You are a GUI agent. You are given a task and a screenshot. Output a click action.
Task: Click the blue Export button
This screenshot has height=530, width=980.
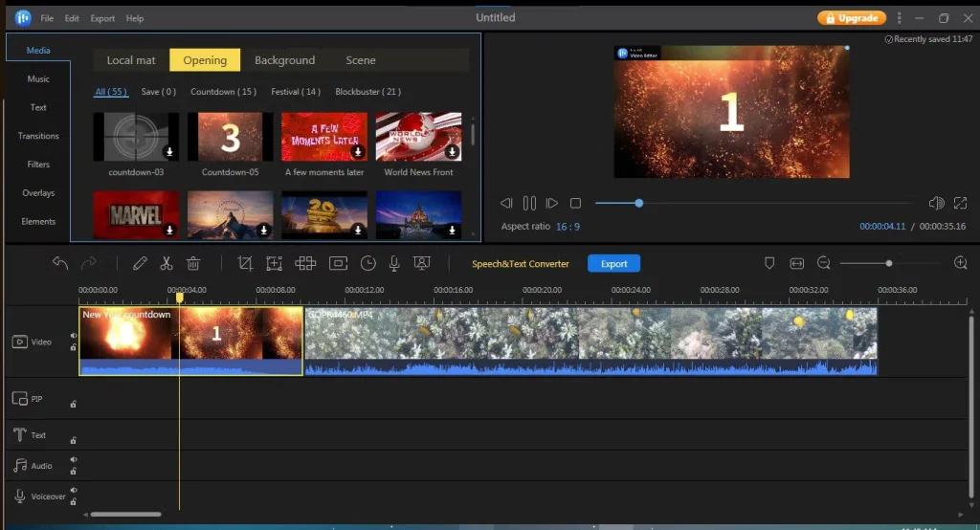coord(613,264)
